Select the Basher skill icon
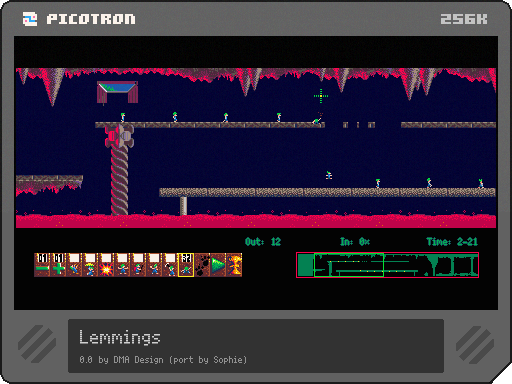The image size is (512, 384). [x=154, y=265]
